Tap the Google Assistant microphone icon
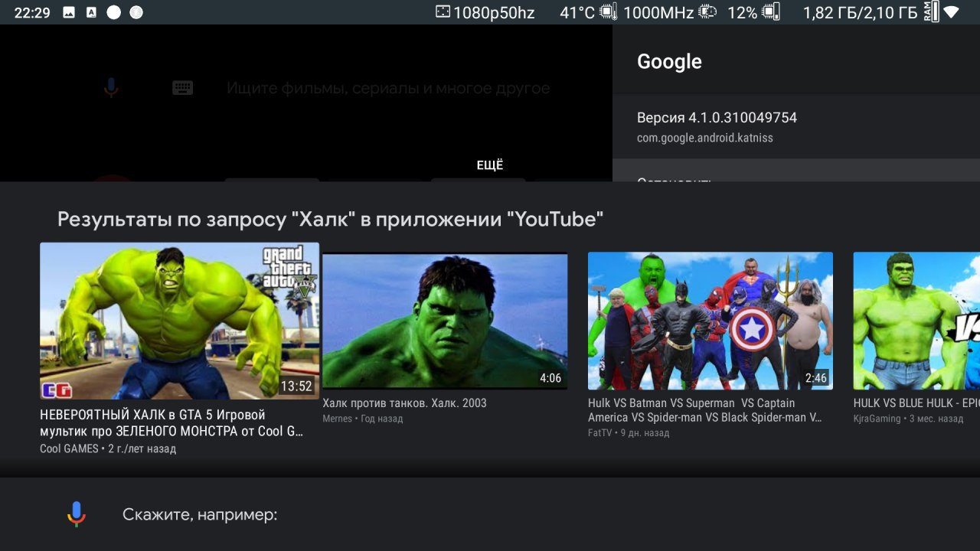Image resolution: width=980 pixels, height=551 pixels. point(76,514)
